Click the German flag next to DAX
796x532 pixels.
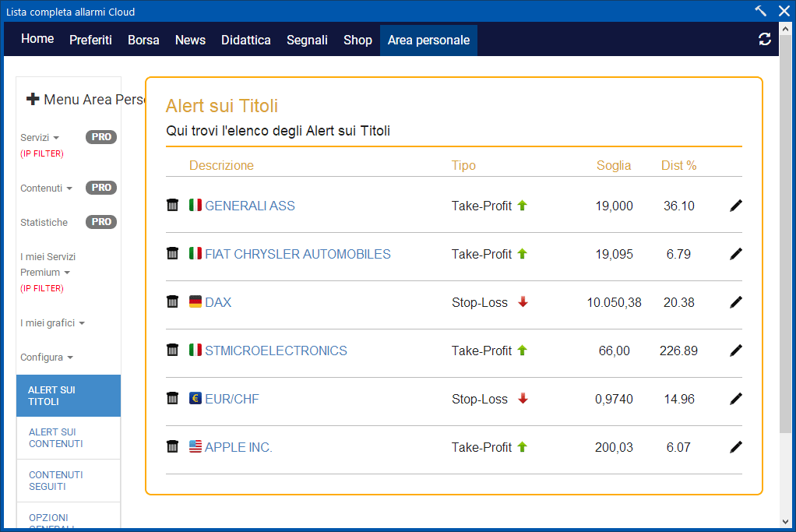coord(195,301)
